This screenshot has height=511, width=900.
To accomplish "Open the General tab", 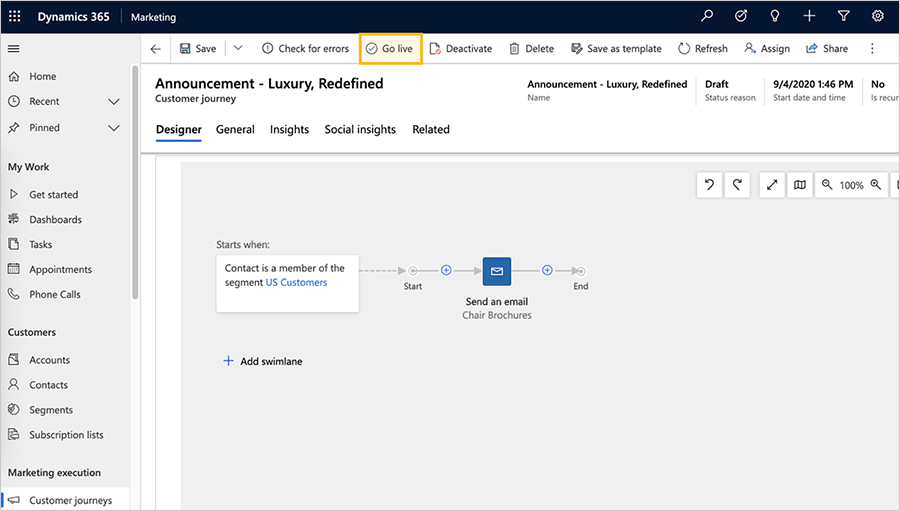I will pos(235,130).
